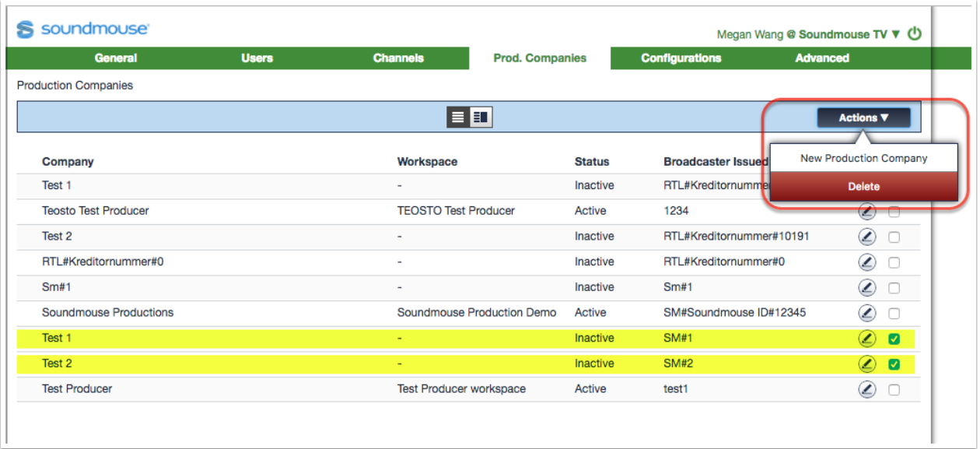Click the broadcaster ID 1234 cell
This screenshot has height=449, width=980.
click(x=676, y=211)
